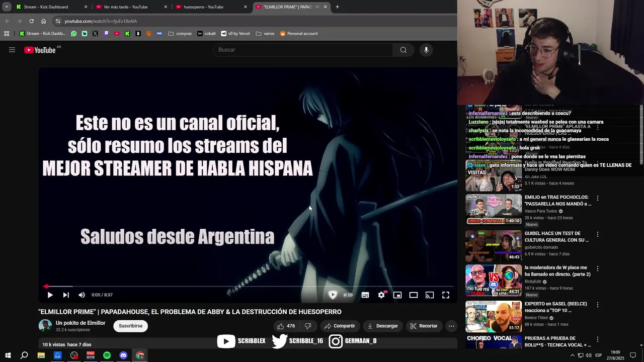The width and height of the screenshot is (644, 362).
Task: Turn on subtitles in the player
Action: point(365,295)
